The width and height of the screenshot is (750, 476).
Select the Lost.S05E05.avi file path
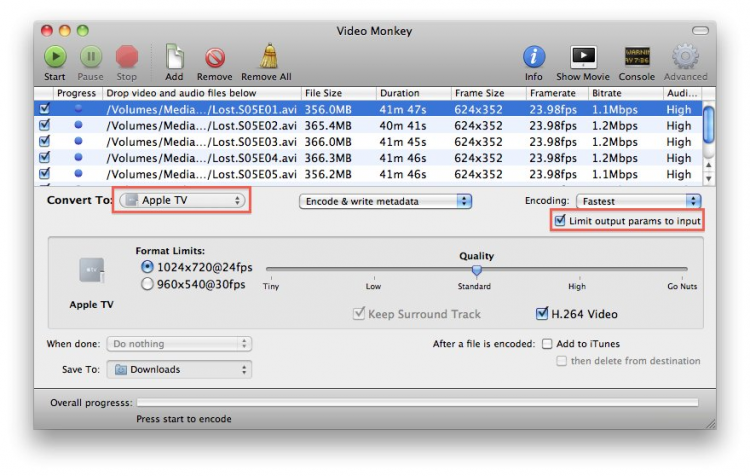pyautogui.click(x=201, y=174)
